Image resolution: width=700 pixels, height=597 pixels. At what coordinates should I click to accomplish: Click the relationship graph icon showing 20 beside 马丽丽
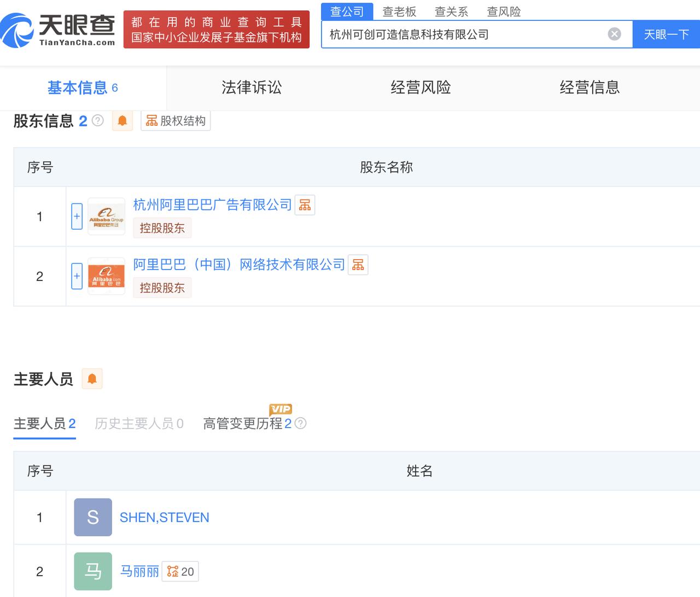[x=180, y=571]
